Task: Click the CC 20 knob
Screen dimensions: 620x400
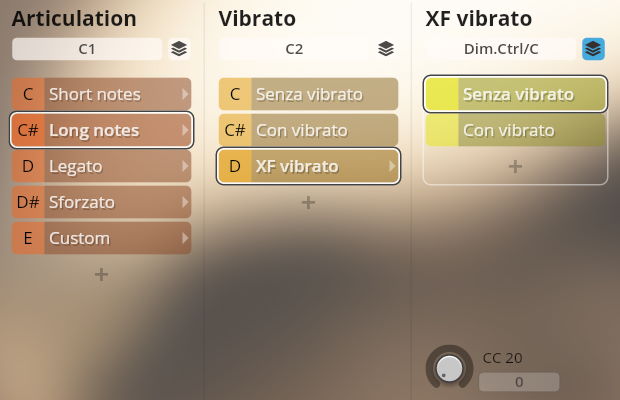Action: tap(450, 367)
